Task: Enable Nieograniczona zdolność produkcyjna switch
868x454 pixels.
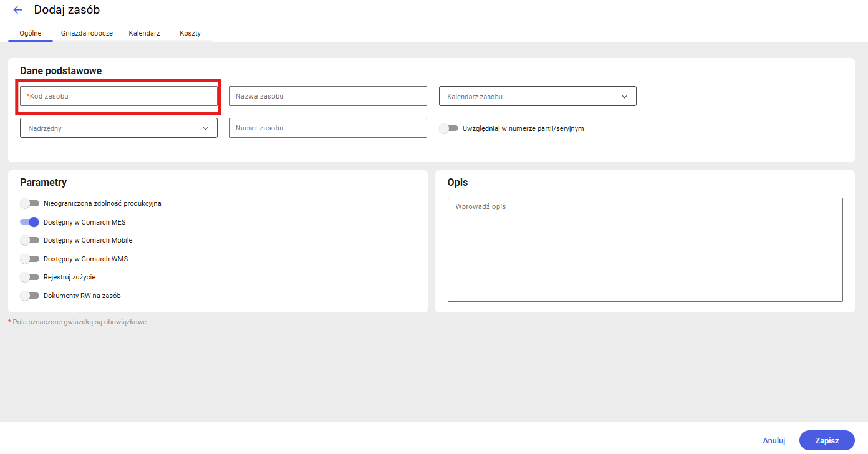Action: tap(29, 203)
